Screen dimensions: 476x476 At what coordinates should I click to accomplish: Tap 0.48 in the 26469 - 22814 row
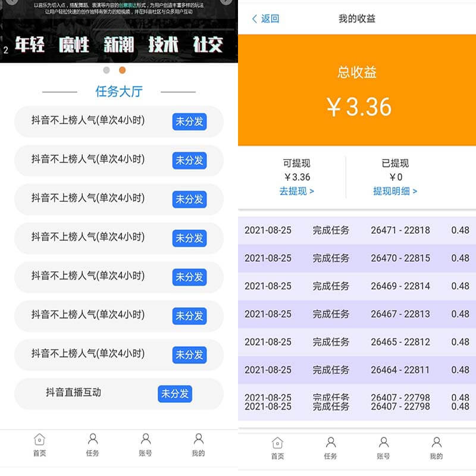460,286
